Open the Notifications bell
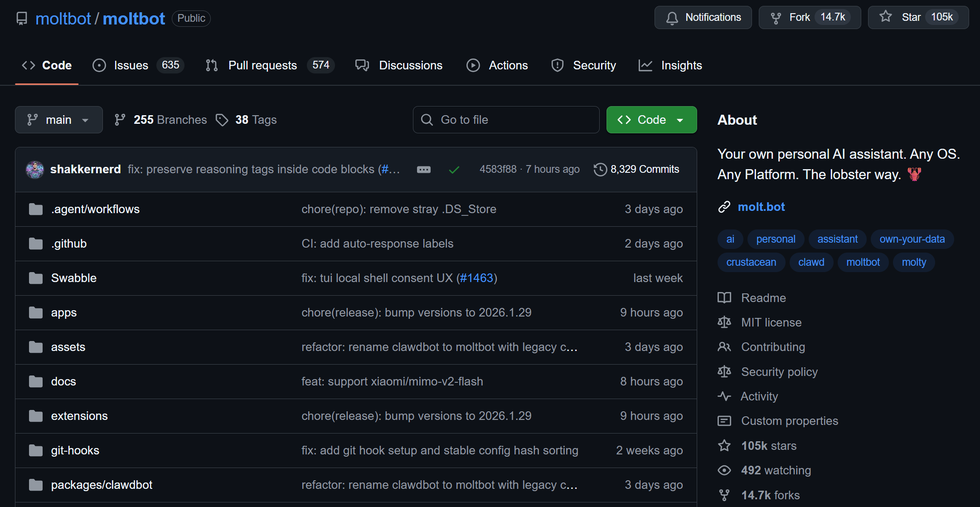The width and height of the screenshot is (980, 507). point(672,17)
